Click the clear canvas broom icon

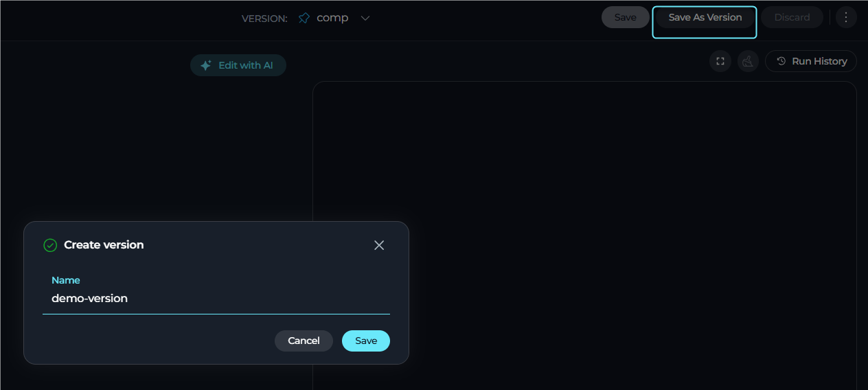pyautogui.click(x=748, y=61)
